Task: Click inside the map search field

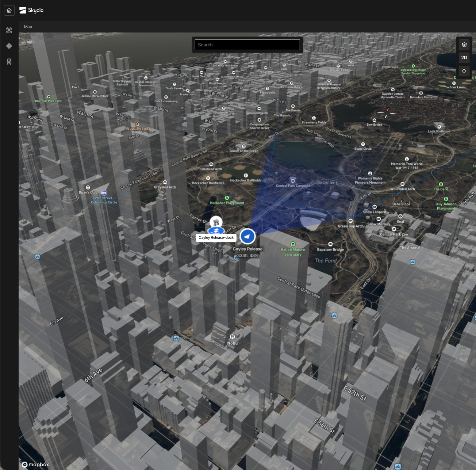Action: tap(247, 45)
